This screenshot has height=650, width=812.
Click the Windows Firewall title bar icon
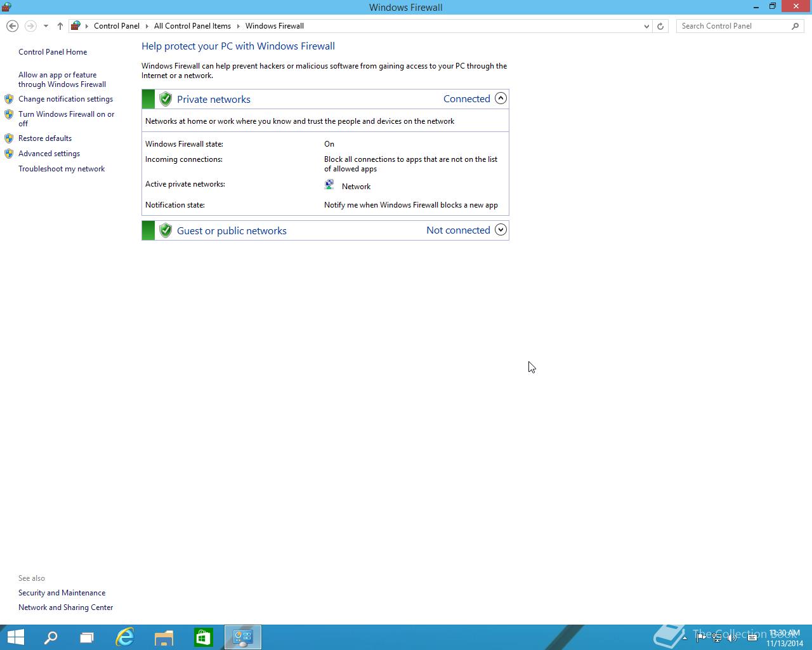pyautogui.click(x=7, y=7)
